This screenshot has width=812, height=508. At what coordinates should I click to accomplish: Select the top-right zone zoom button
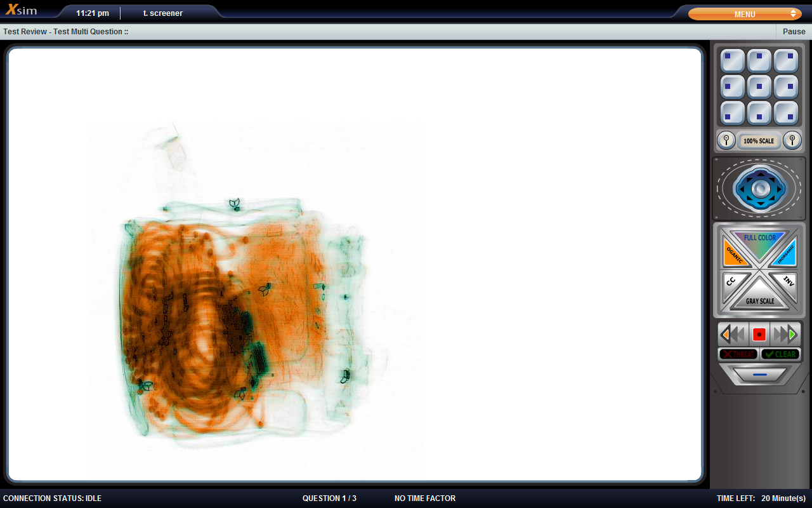tap(785, 61)
